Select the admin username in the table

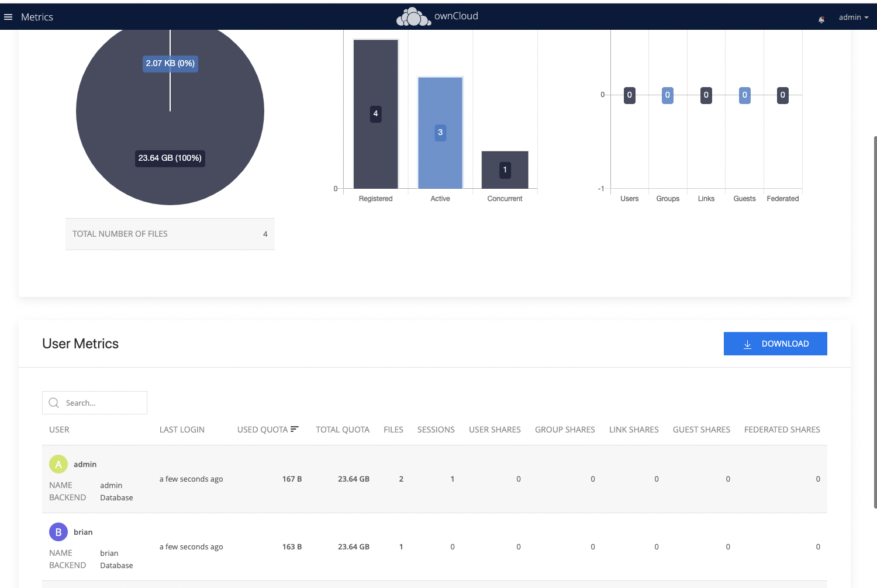(x=85, y=464)
